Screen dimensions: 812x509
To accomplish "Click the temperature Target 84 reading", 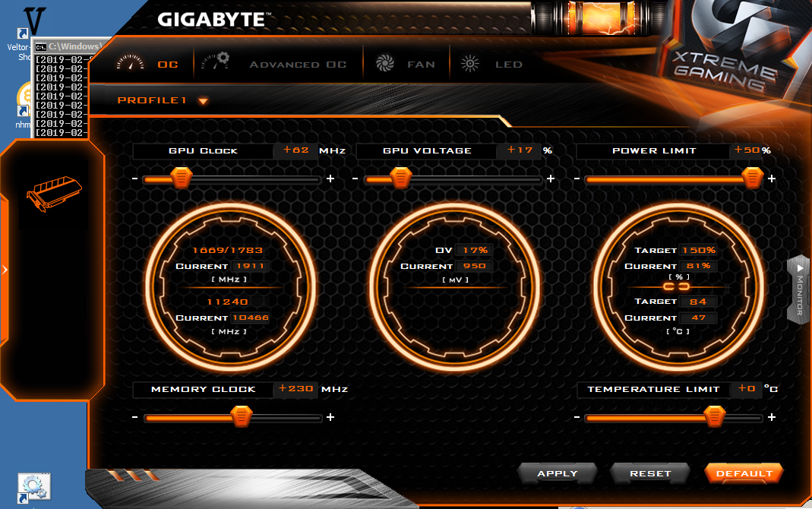I will 698,302.
